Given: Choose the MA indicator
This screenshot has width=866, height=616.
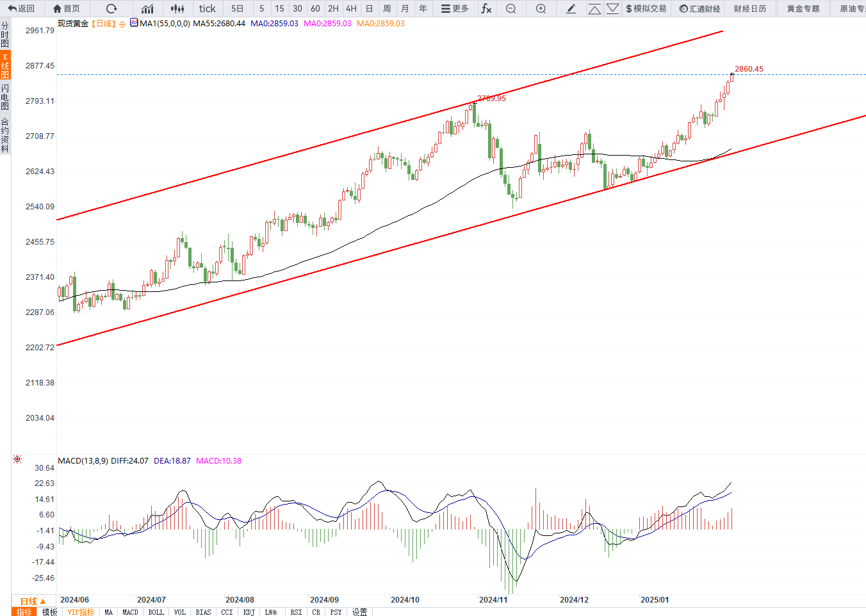Looking at the screenshot, I should pyautogui.click(x=108, y=612).
